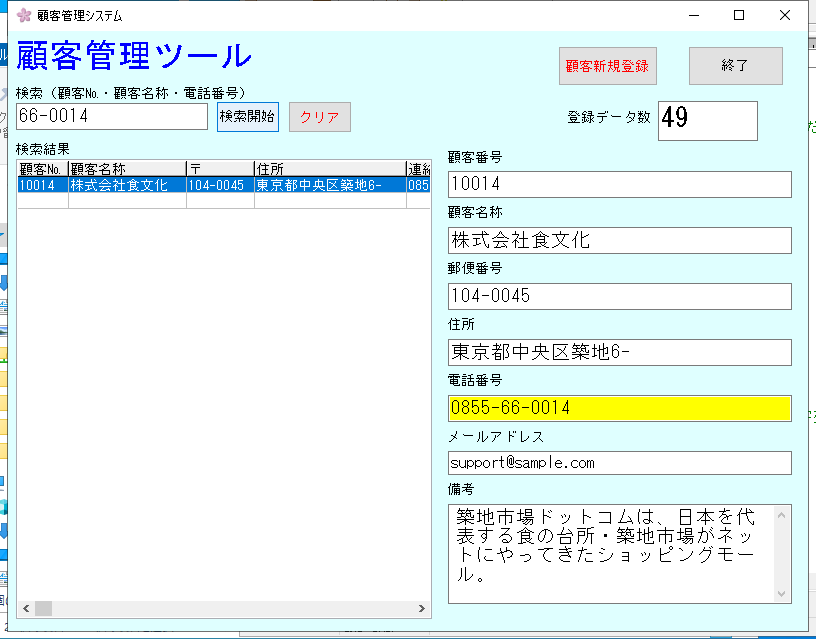The image size is (816, 639).
Task: Click the メールアドレス field support@sample.com
Action: click(619, 463)
